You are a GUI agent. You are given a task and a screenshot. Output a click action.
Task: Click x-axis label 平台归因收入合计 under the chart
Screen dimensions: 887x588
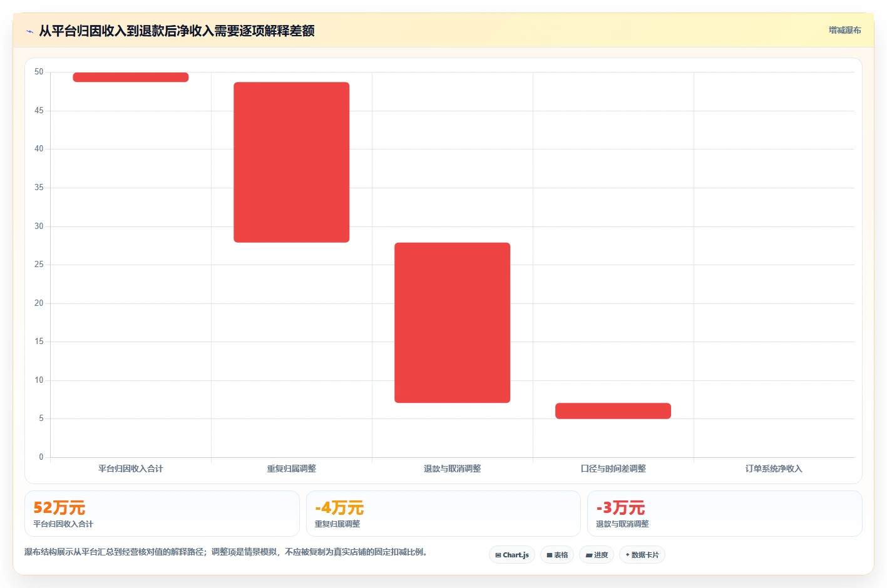(130, 469)
